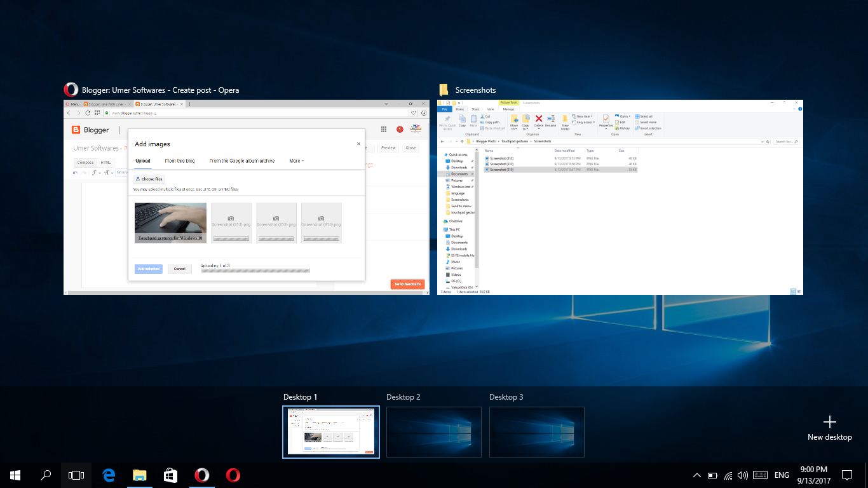Open the Move to dropdown
The height and width of the screenshot is (488, 868).
[x=515, y=123]
